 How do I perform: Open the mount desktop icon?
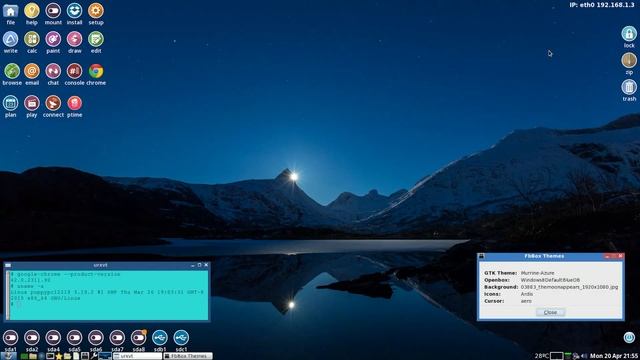pos(53,11)
